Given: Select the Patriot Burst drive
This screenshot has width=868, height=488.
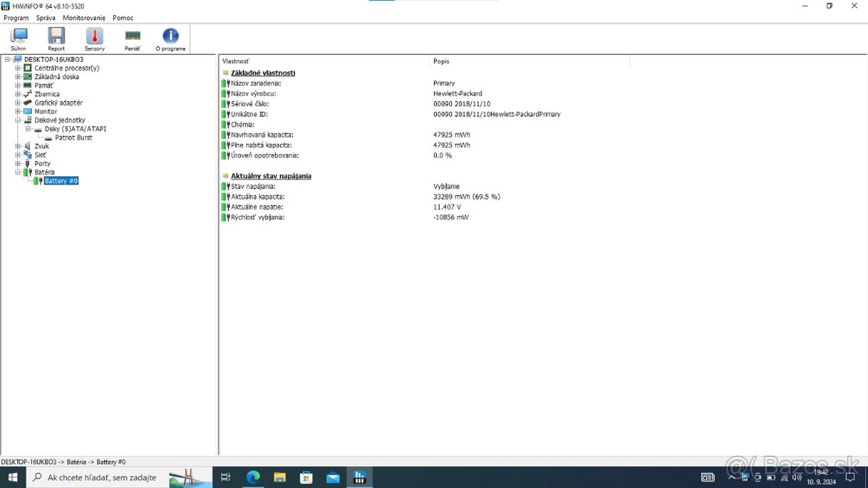Looking at the screenshot, I should [72, 137].
